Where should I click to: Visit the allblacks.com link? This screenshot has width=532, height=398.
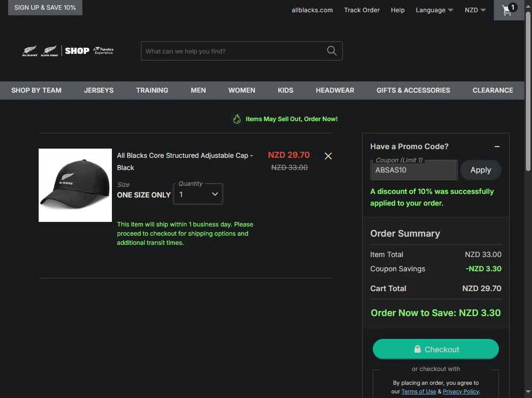tap(312, 10)
